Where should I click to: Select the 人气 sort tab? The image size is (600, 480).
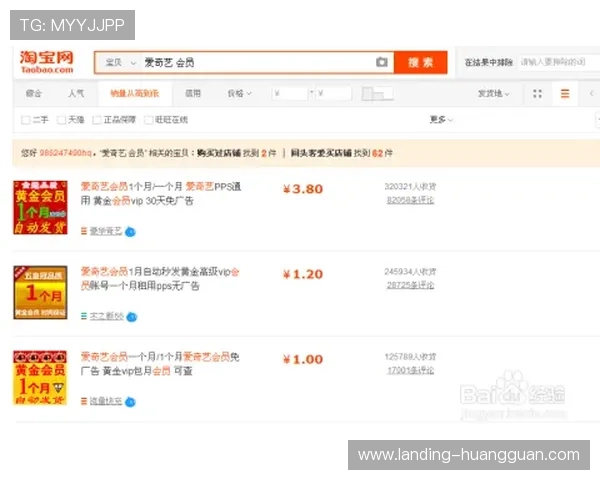click(76, 93)
